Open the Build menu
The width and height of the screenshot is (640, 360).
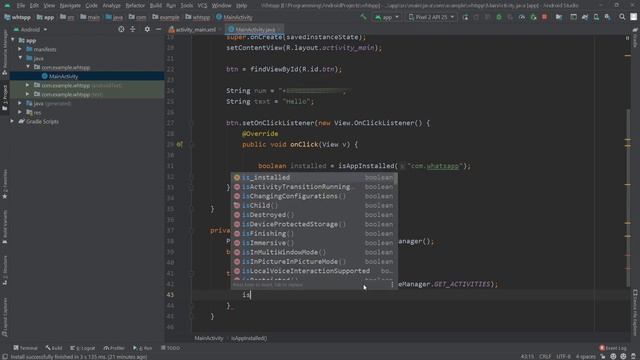[x=156, y=6]
